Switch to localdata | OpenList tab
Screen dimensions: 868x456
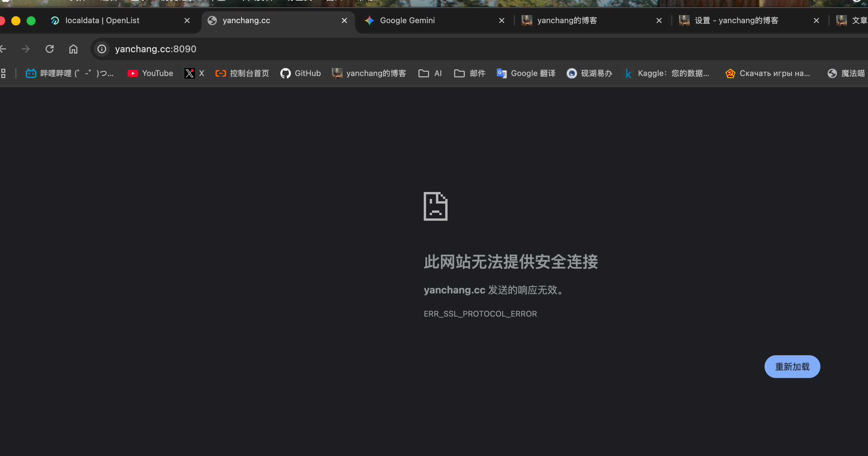click(x=102, y=20)
